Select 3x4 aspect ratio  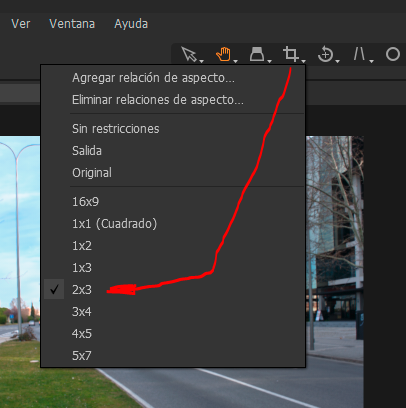(x=173, y=312)
